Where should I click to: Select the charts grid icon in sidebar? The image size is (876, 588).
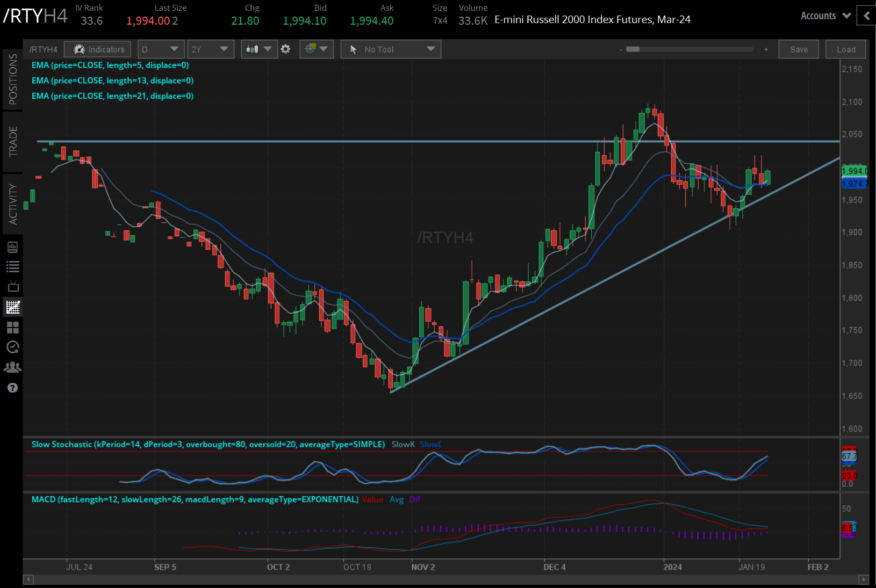(x=13, y=307)
